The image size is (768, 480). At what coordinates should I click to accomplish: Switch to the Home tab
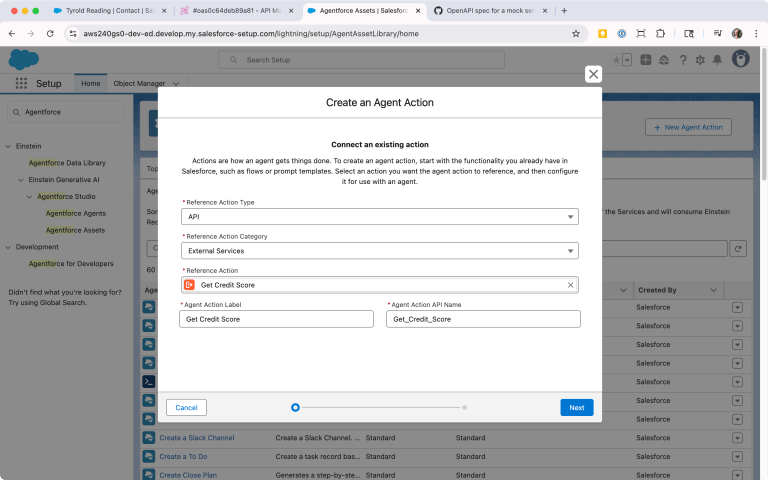(x=91, y=83)
